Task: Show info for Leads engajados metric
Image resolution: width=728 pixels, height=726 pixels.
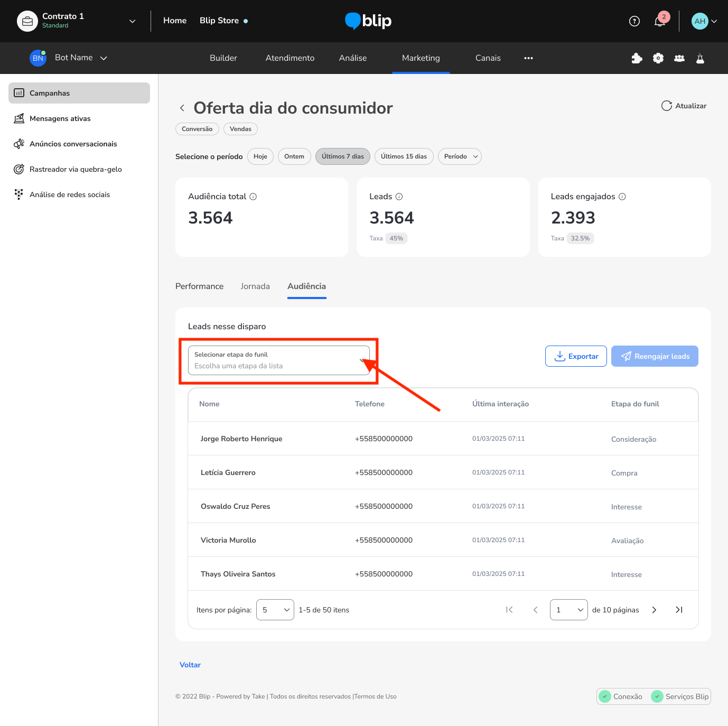Action: (622, 197)
